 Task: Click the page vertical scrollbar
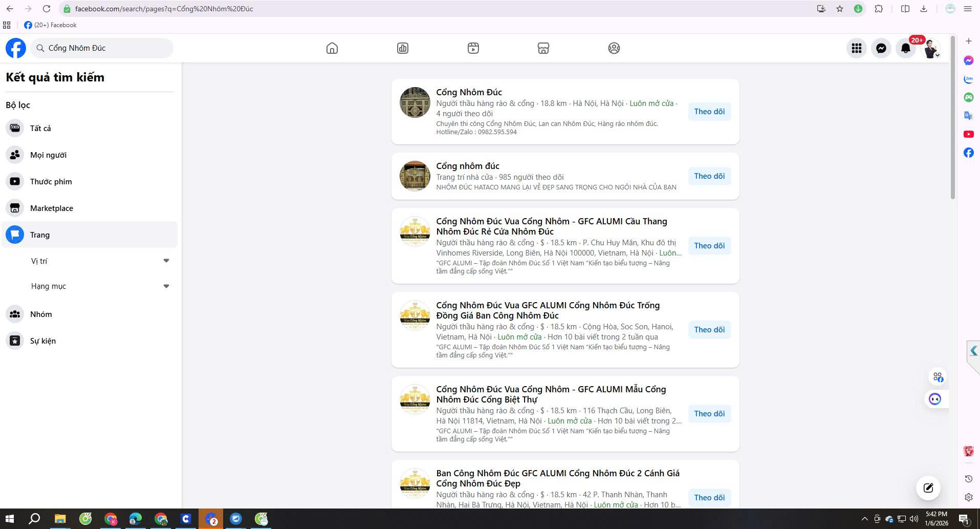[953, 118]
